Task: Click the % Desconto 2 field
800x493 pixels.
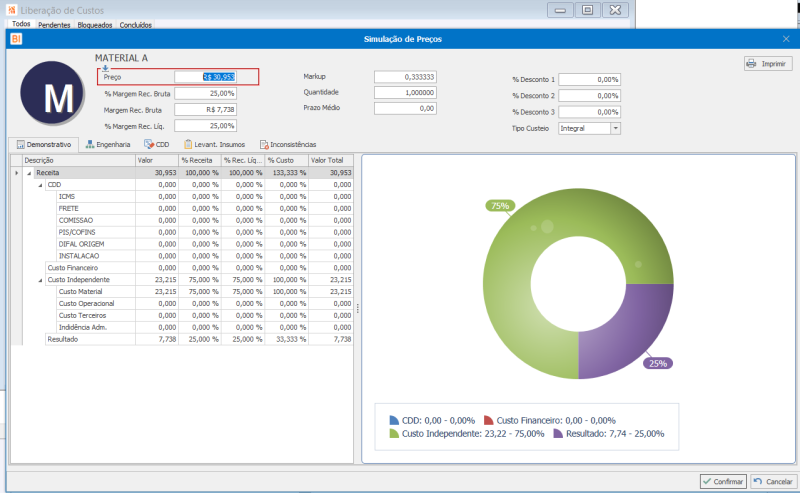Action: click(589, 96)
